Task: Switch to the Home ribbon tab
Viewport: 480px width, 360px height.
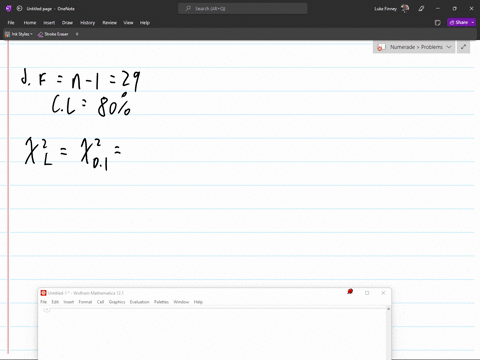Action: click(x=30, y=23)
